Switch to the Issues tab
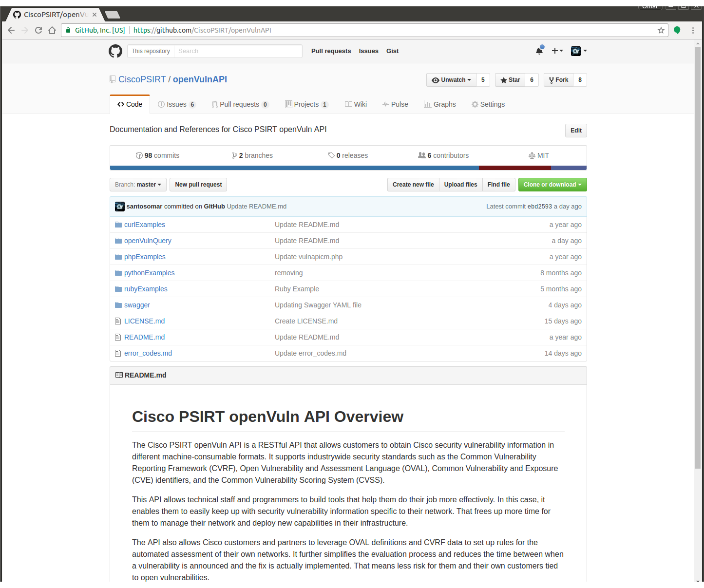The image size is (704, 588). pyautogui.click(x=177, y=104)
